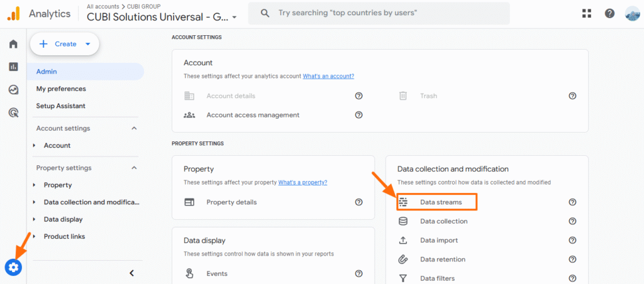644x284 pixels.
Task: Open Events under Data display
Action: 217,273
